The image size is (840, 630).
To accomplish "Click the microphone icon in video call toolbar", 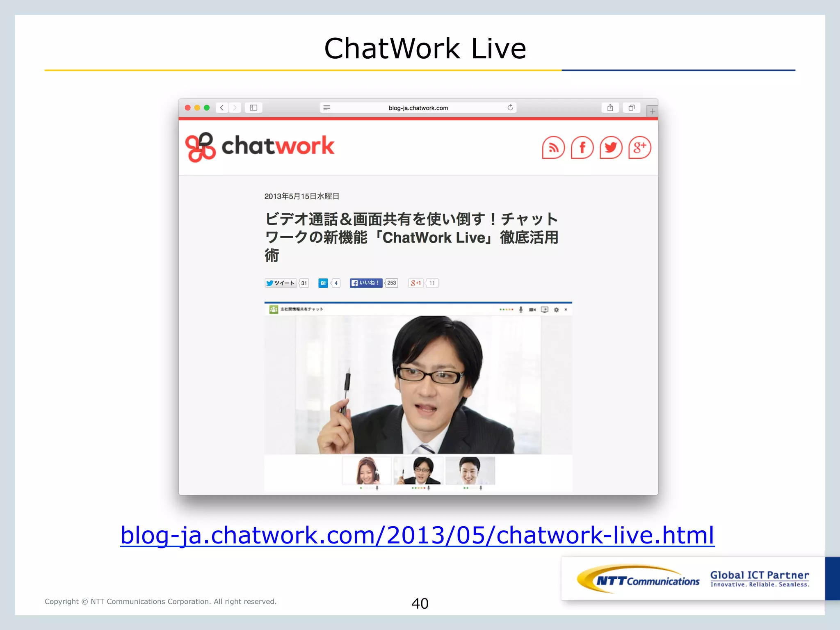I will 521,310.
